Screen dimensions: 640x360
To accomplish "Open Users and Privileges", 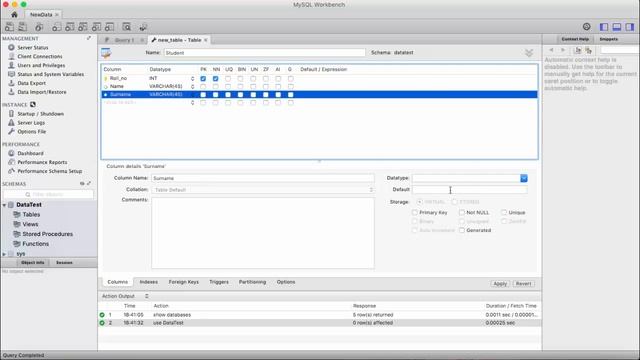I will pos(41,65).
